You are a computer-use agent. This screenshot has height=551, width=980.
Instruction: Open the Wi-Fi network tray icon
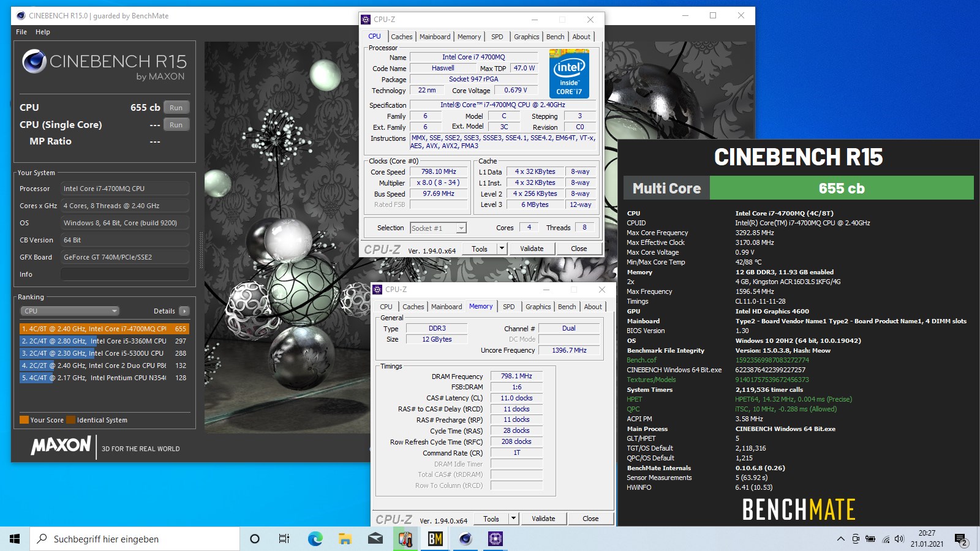pos(886,539)
